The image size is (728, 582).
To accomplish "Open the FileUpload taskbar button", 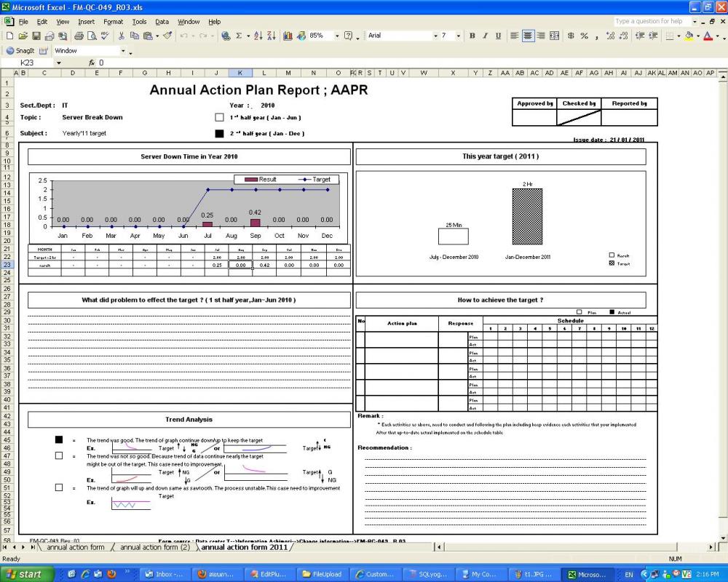I will 323,574.
